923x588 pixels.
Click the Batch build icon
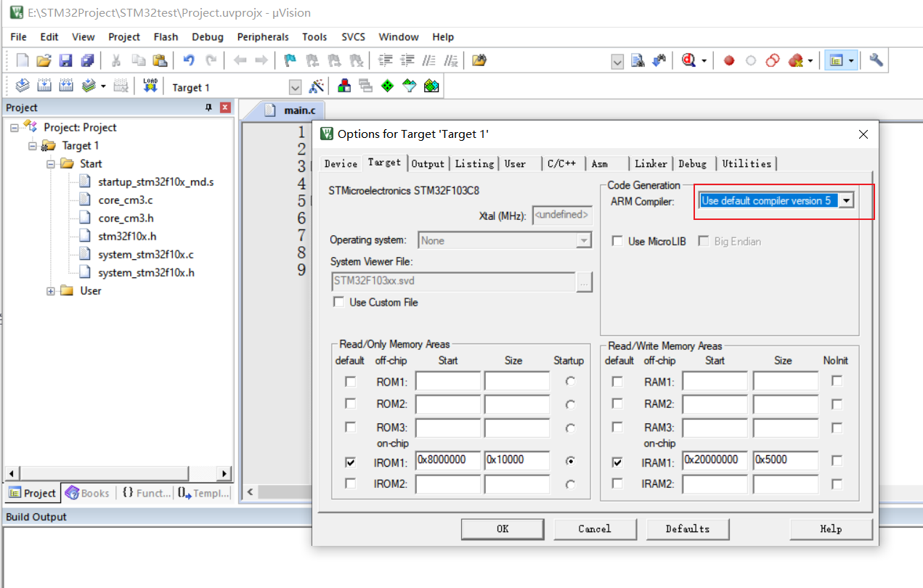tap(89, 86)
